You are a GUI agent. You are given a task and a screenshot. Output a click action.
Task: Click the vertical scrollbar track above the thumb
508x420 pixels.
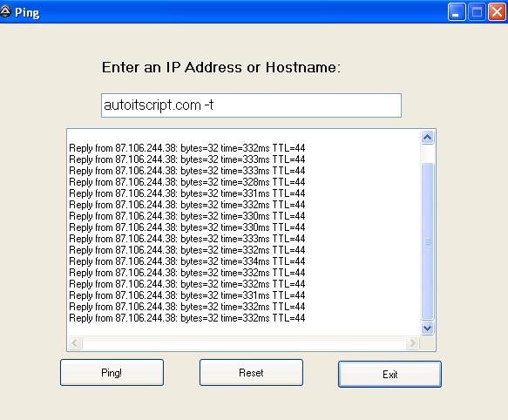[x=427, y=154]
